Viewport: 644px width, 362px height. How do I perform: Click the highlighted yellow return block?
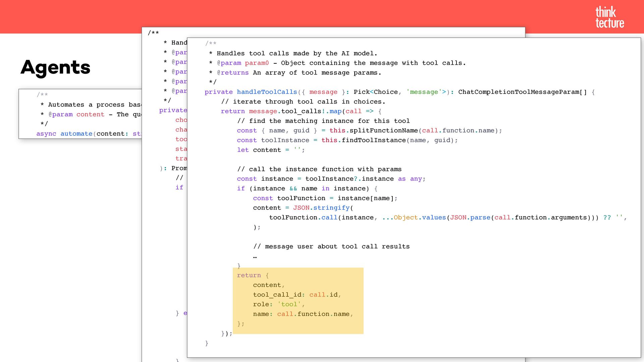(x=298, y=300)
